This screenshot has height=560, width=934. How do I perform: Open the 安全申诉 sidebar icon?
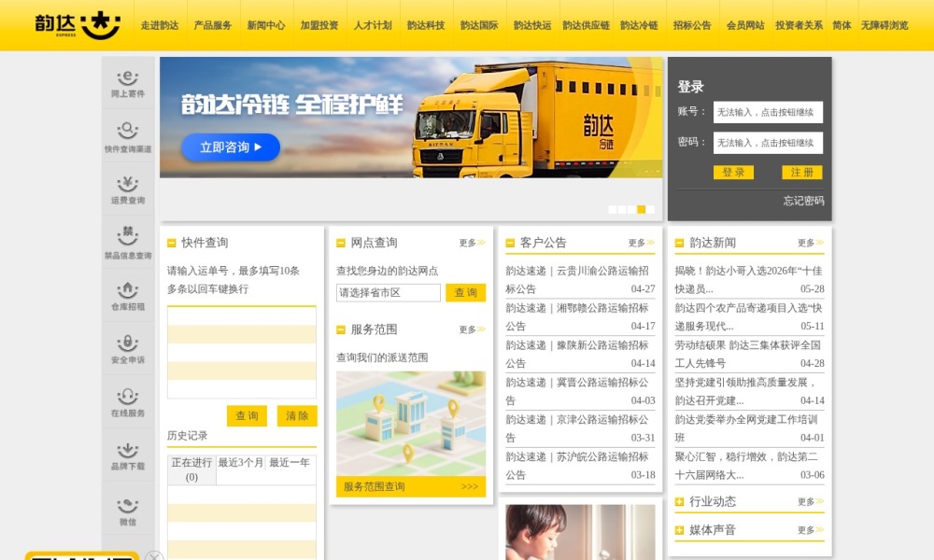[x=128, y=349]
